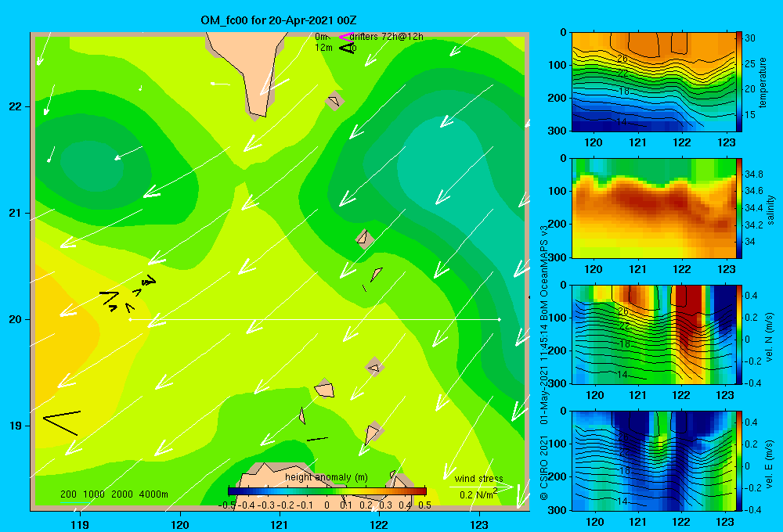Screen dimensions: 783x532
Task: Click the CSIRO BoM OceanMAPS copyright text
Action: (544, 362)
